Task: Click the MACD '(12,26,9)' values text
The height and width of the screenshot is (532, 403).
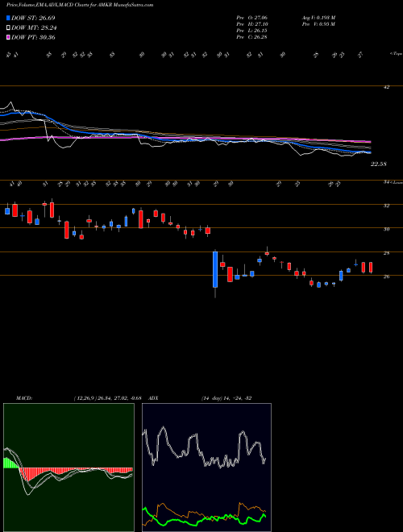Action: [x=107, y=398]
